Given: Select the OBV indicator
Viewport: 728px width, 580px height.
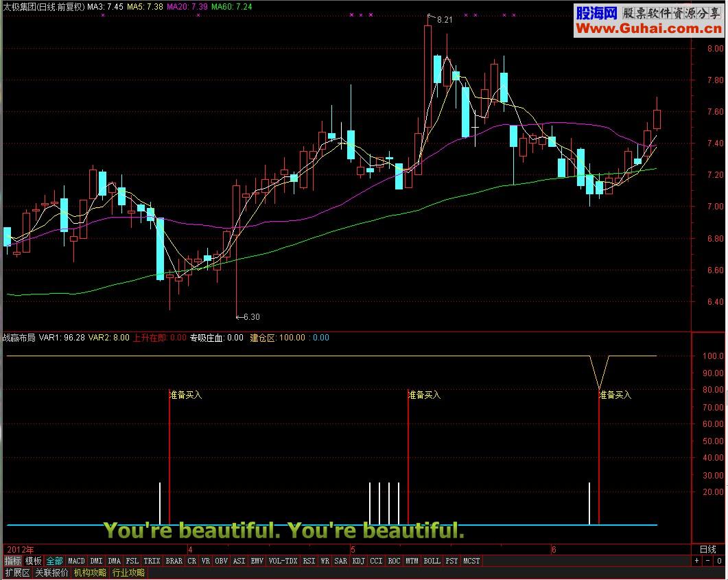Looking at the screenshot, I should tap(221, 561).
